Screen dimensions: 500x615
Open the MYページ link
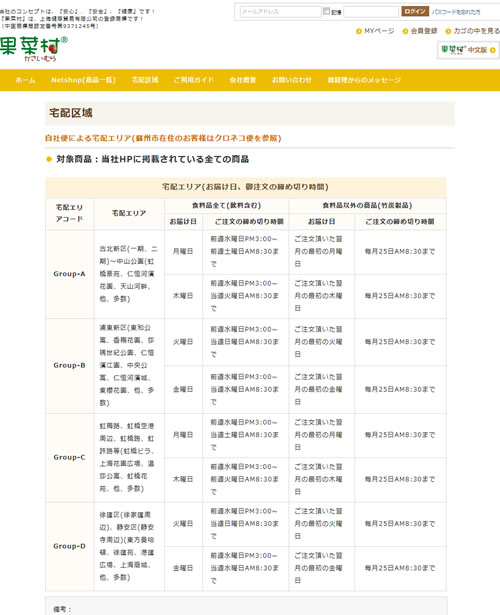[x=379, y=31]
